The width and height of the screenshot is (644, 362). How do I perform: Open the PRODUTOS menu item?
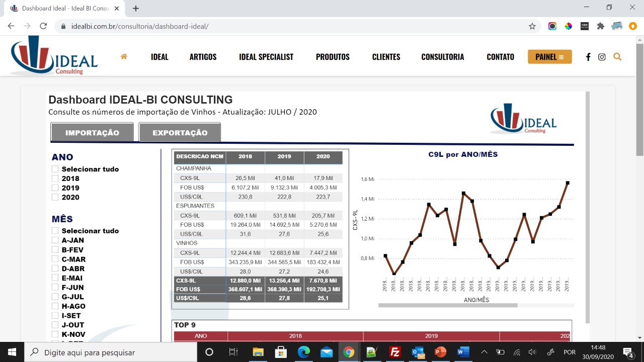[333, 57]
